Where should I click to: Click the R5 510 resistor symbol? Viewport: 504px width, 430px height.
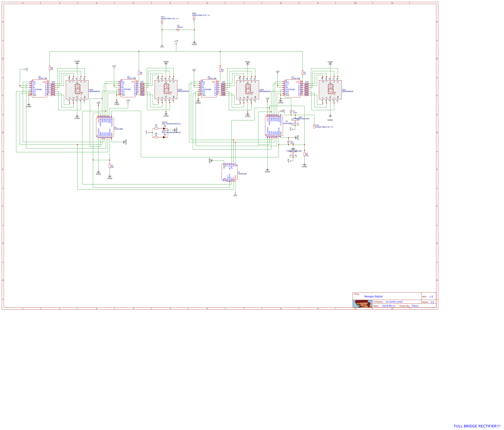click(x=304, y=154)
